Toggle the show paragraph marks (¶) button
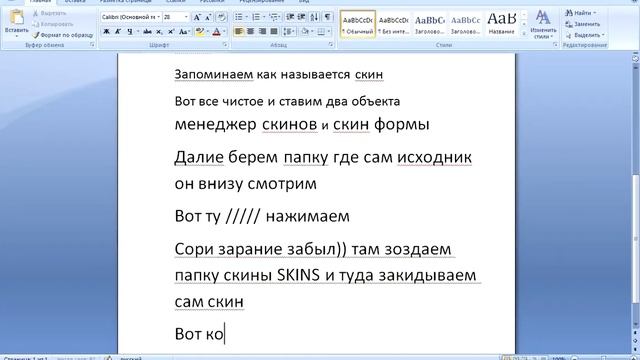This screenshot has width=640, height=360. pos(327,17)
